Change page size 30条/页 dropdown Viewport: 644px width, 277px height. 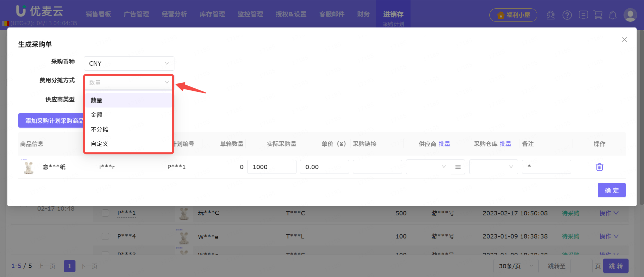point(516,266)
